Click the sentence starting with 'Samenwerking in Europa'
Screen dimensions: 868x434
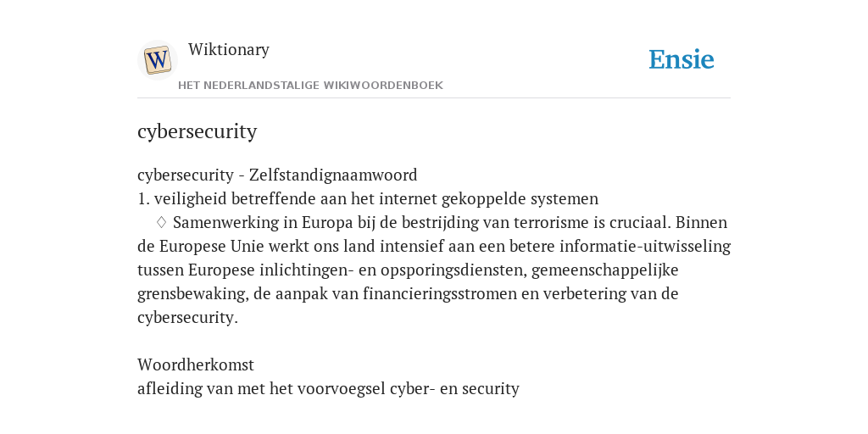click(x=422, y=223)
